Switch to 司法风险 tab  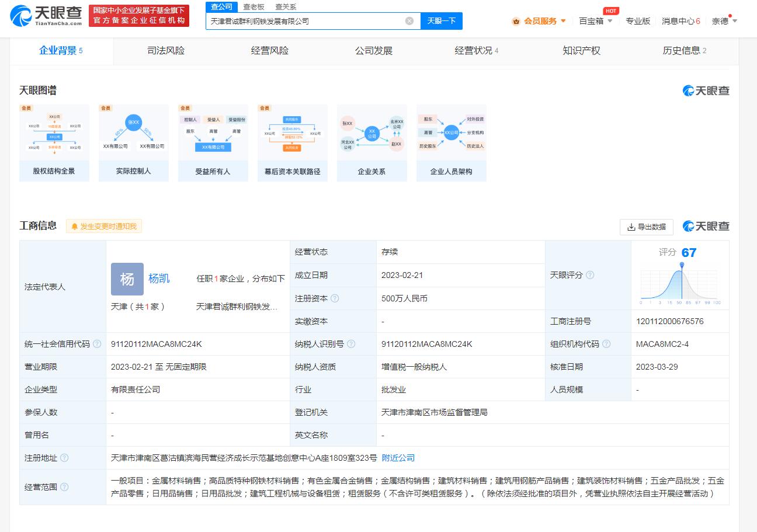(166, 51)
